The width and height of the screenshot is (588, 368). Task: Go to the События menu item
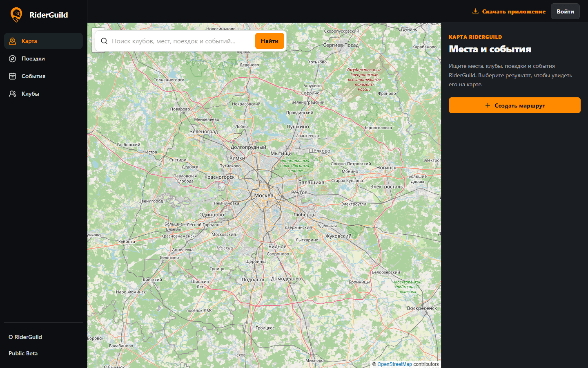[x=43, y=76]
